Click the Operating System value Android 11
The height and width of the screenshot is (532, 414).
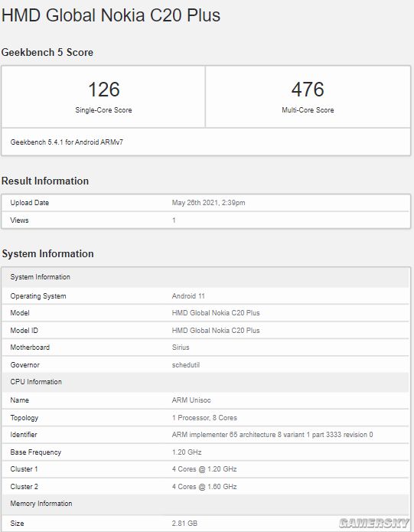pyautogui.click(x=188, y=296)
